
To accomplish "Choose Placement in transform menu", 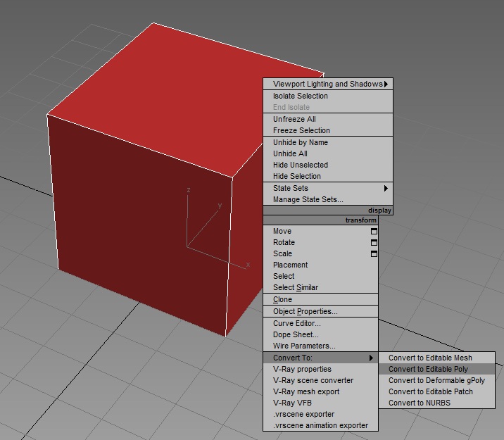I will pos(320,265).
